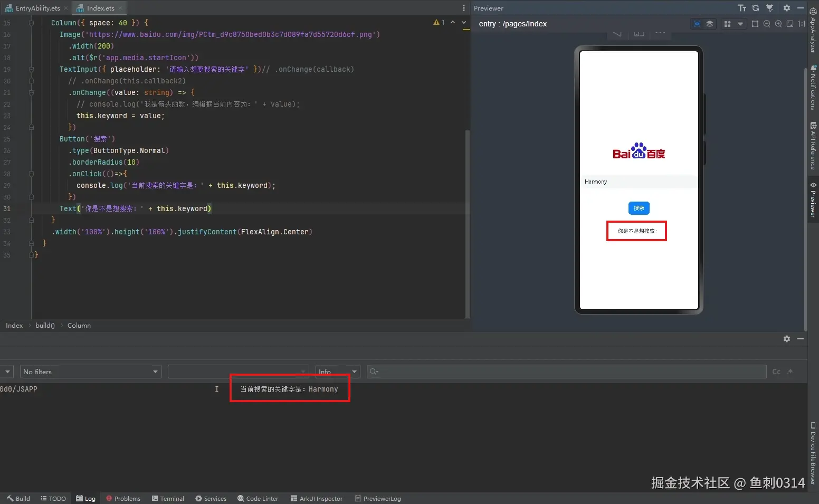Collapse the TextInput fold marker on line 19
This screenshot has width=819, height=504.
tap(32, 69)
